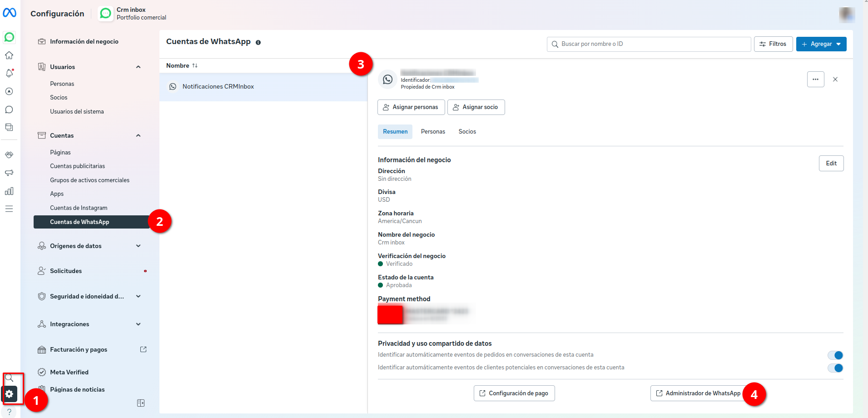Toggle automatic order events identification switch

click(x=835, y=355)
